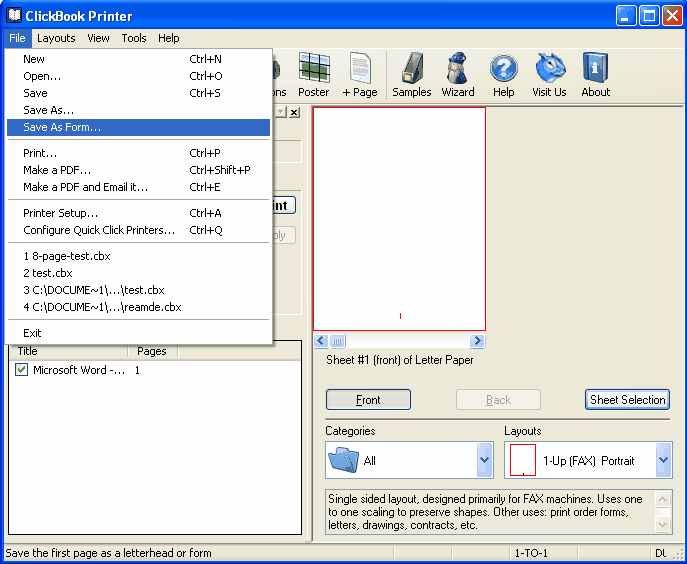Click the Sheet Selection button

point(627,400)
